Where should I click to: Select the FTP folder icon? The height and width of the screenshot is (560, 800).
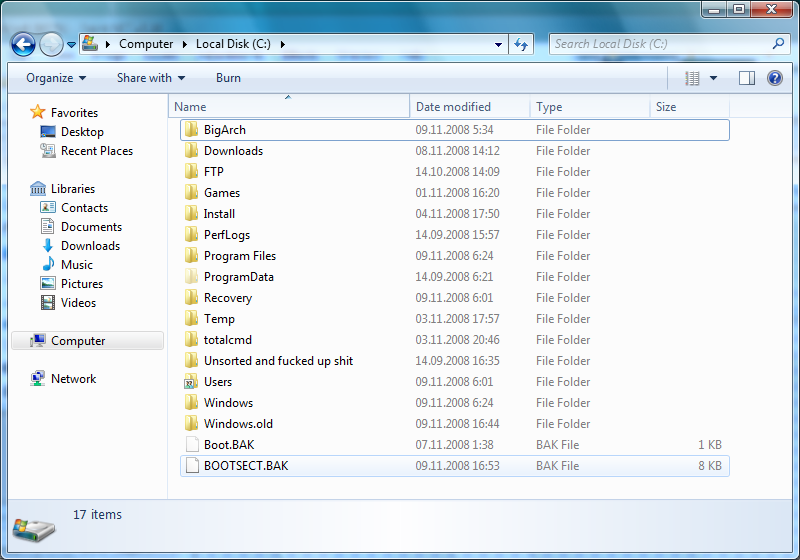click(191, 172)
